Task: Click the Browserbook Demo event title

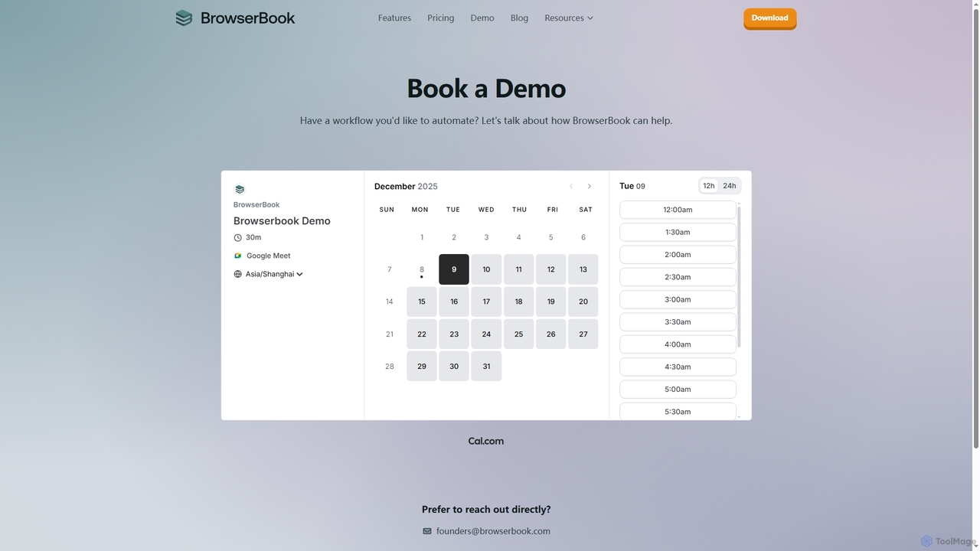Action: click(282, 221)
